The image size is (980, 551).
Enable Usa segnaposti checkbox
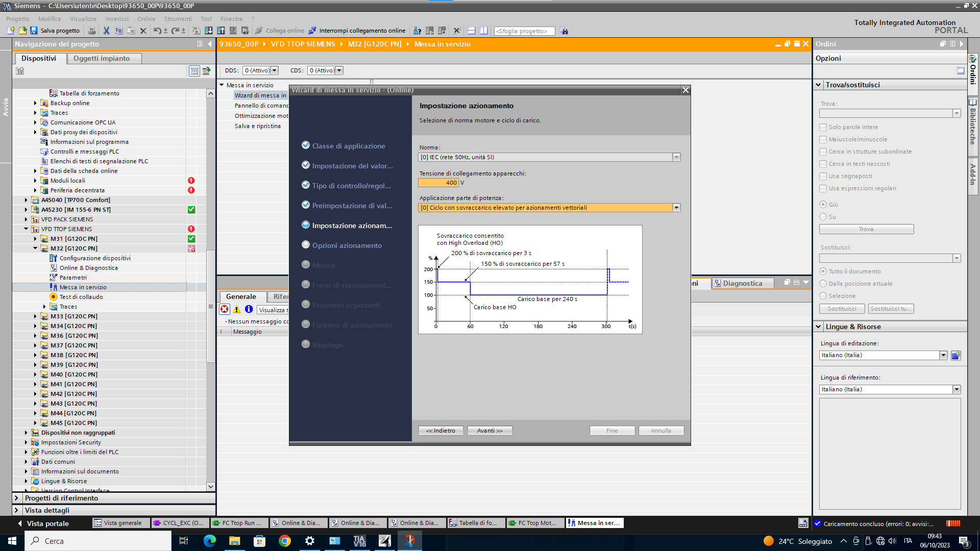[x=823, y=176]
